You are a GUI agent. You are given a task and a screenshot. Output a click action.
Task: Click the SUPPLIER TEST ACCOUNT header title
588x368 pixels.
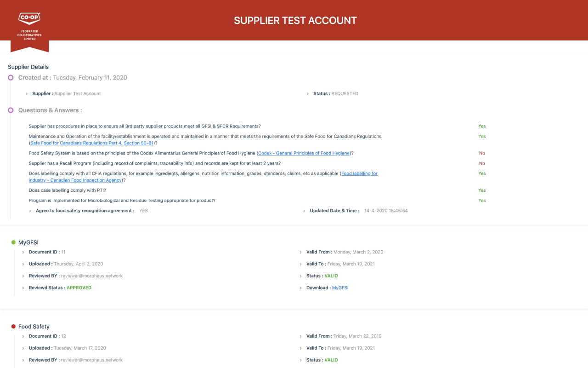point(295,21)
